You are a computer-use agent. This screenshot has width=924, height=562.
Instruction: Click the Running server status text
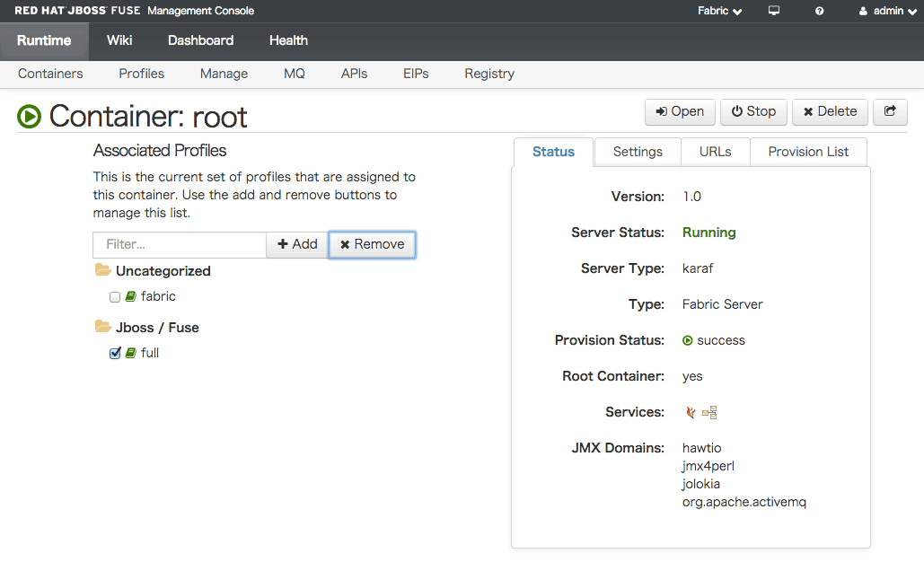point(708,233)
